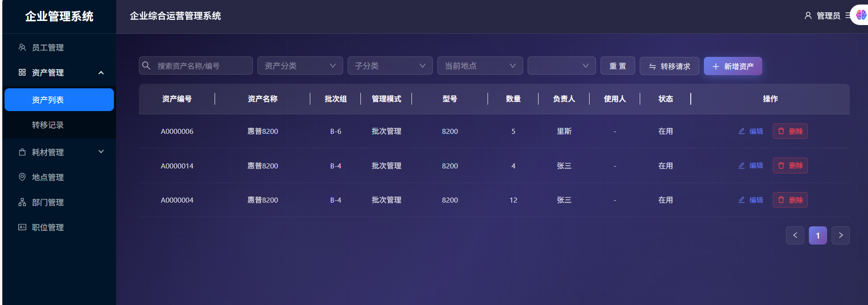The height and width of the screenshot is (305, 868).
Task: Click quantity 12 cell
Action: point(513,200)
